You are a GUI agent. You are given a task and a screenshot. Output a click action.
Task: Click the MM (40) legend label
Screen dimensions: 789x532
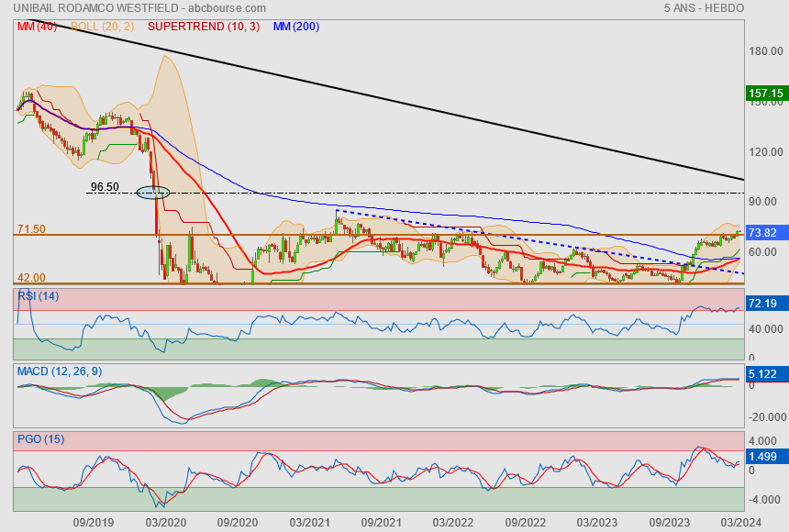pyautogui.click(x=38, y=27)
